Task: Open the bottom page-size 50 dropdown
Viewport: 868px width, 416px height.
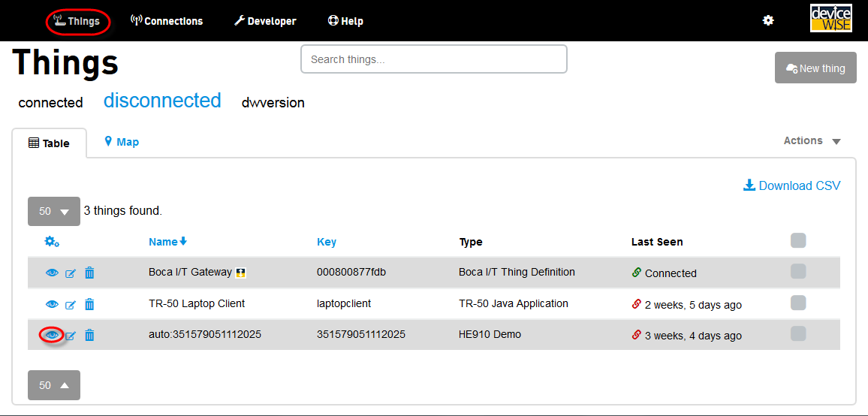Action: tap(53, 385)
